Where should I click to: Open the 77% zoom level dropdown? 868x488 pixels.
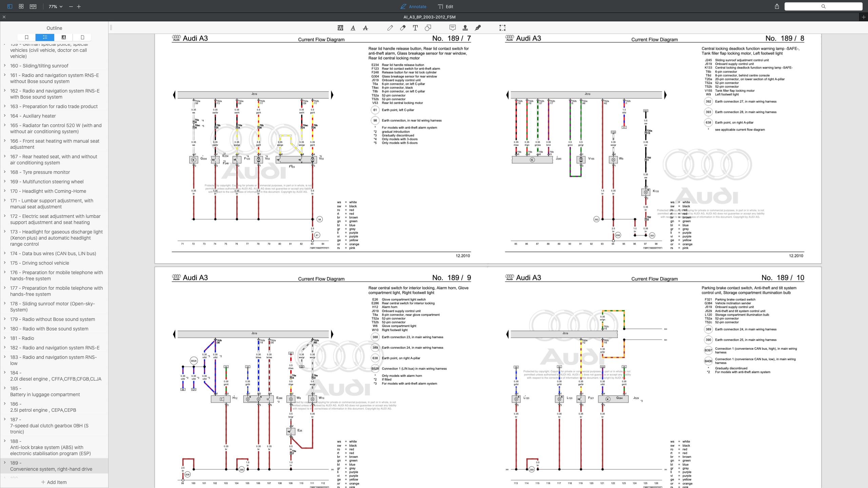pos(56,6)
